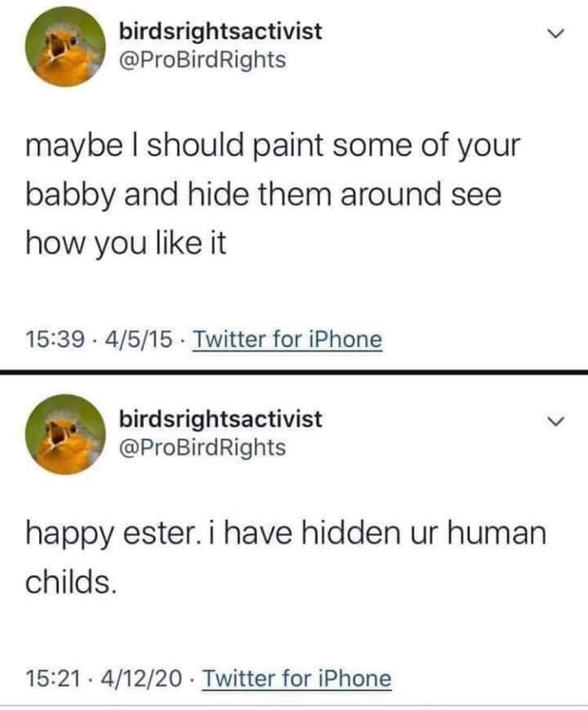Open the bottom tweet's bird avatar
The height and width of the screenshot is (710, 588).
(66, 434)
